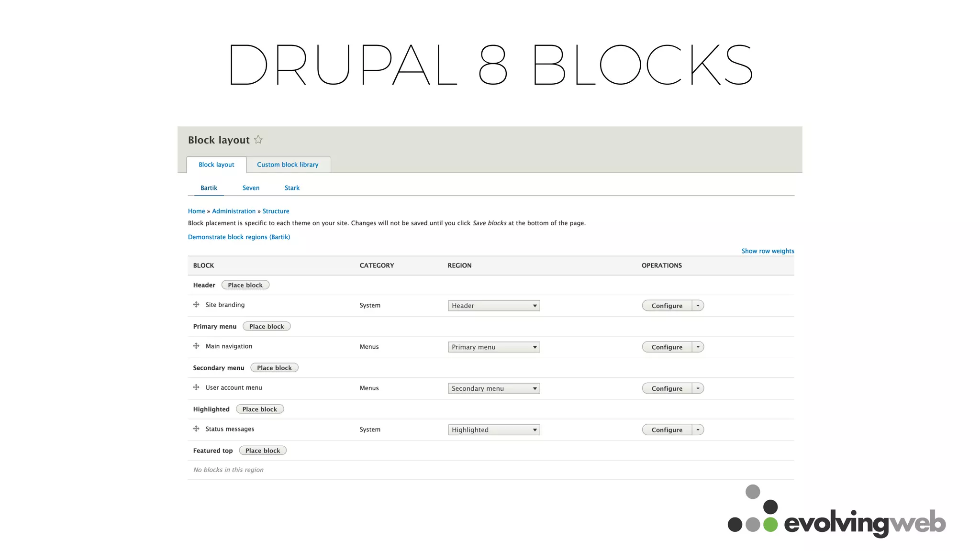Click the Show row weights link
Screen dimensions: 980x551
[x=768, y=251]
